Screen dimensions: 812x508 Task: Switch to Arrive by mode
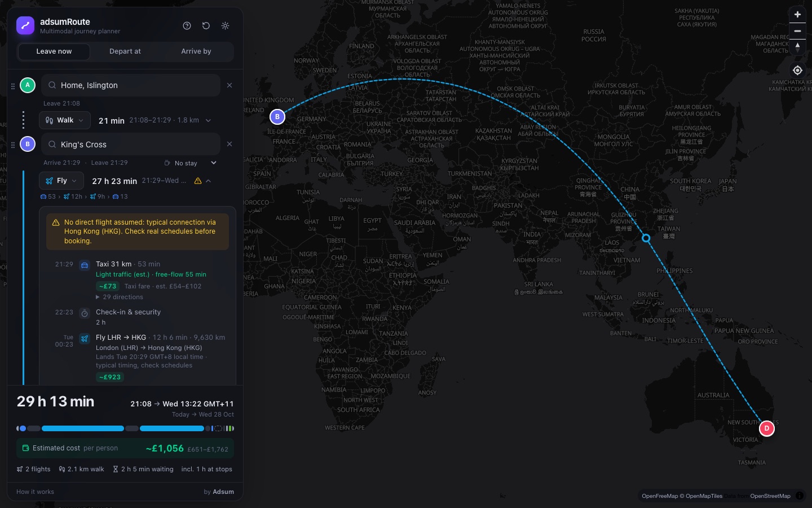point(196,51)
